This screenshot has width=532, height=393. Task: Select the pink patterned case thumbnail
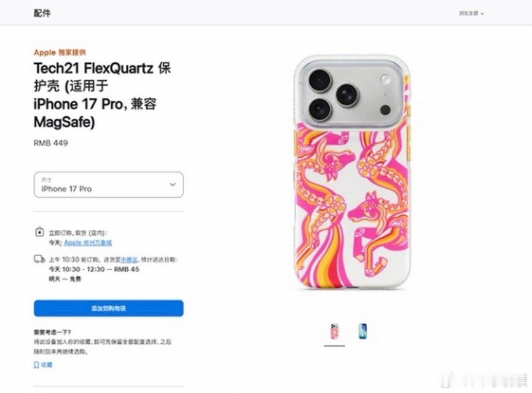point(334,331)
